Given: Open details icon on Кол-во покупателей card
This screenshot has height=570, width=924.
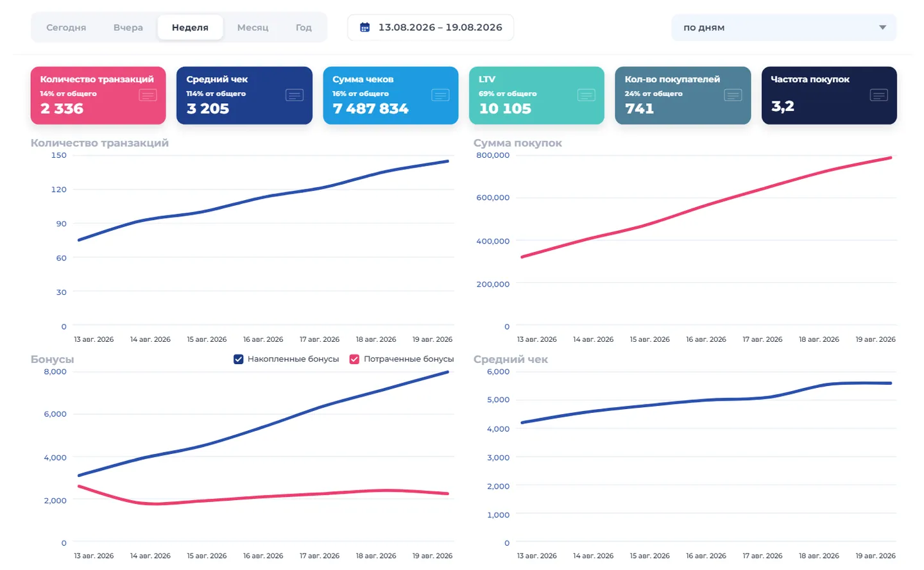Looking at the screenshot, I should [733, 95].
